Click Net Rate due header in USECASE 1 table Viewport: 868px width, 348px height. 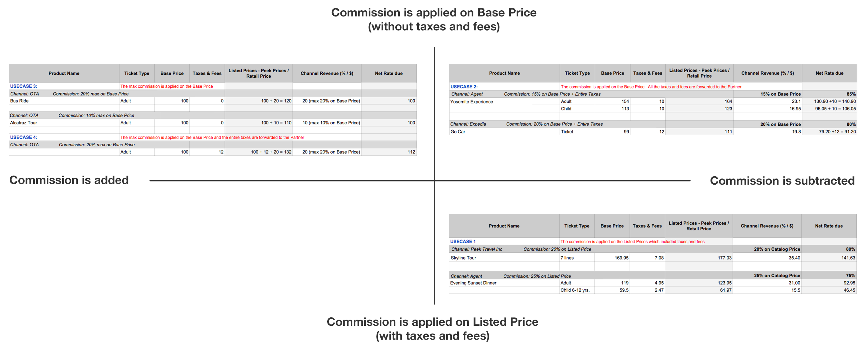[x=829, y=226]
